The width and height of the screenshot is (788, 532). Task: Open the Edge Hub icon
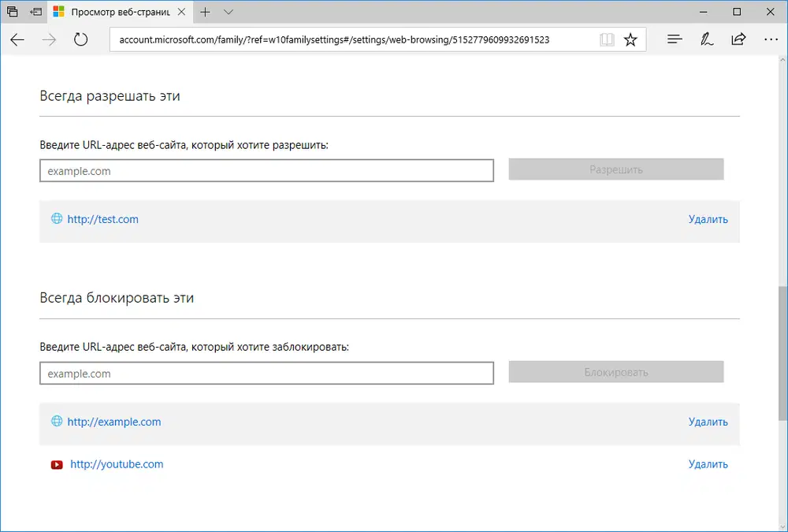(x=675, y=39)
